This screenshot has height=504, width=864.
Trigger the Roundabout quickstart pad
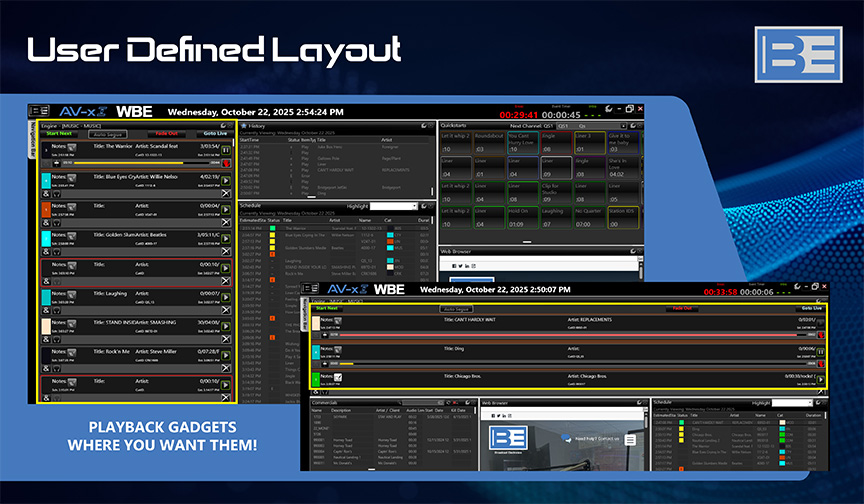coord(488,142)
